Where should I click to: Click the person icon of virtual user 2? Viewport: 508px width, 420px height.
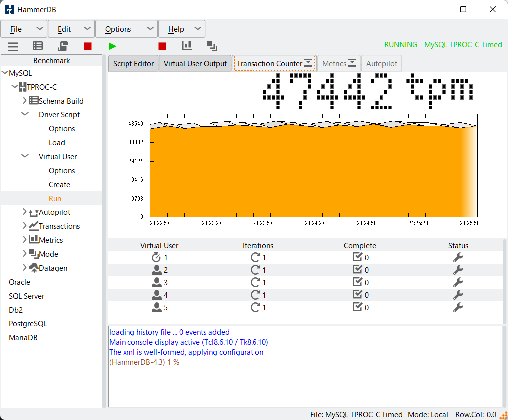tap(157, 270)
